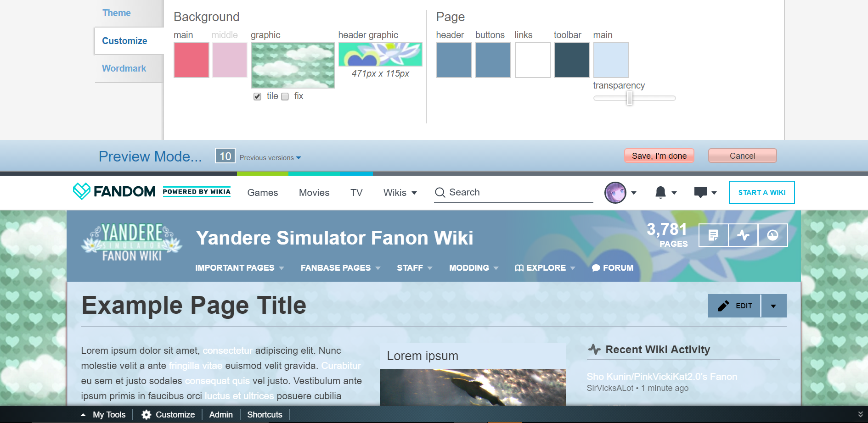
Task: Open the edit options dropdown arrow
Action: [x=773, y=306]
